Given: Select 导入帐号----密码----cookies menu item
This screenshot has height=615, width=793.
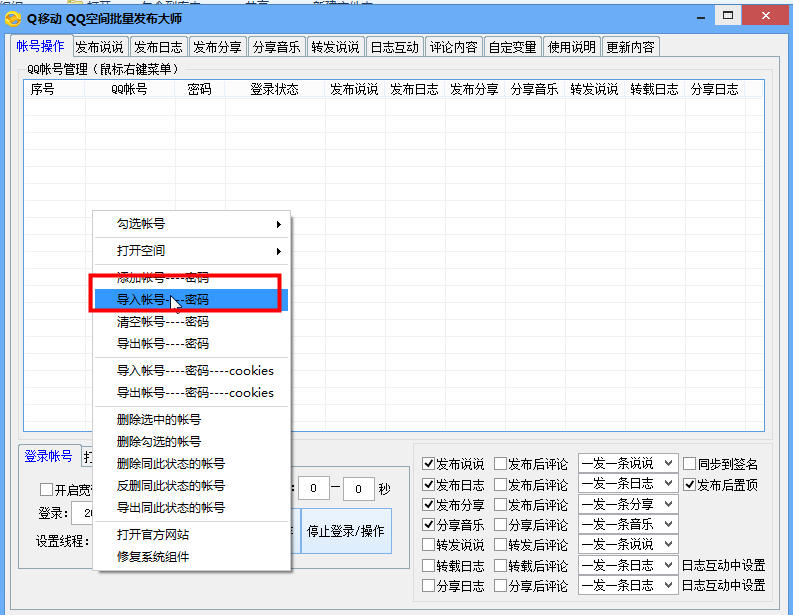Looking at the screenshot, I should pyautogui.click(x=192, y=371).
